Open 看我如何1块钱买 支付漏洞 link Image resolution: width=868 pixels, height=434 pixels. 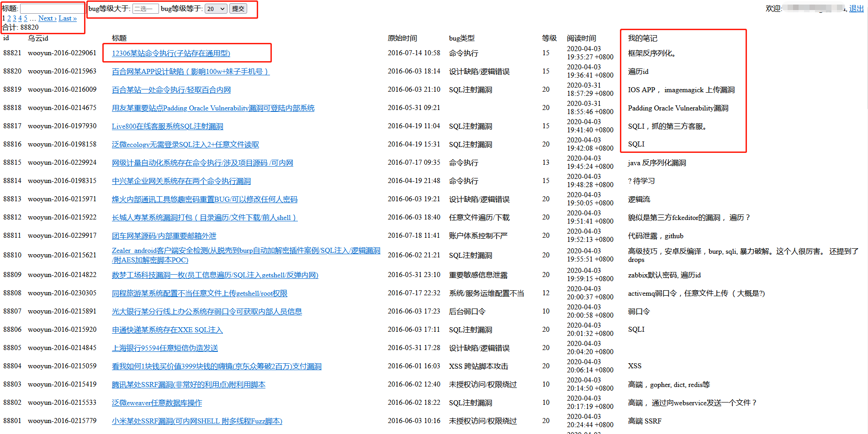217,366
